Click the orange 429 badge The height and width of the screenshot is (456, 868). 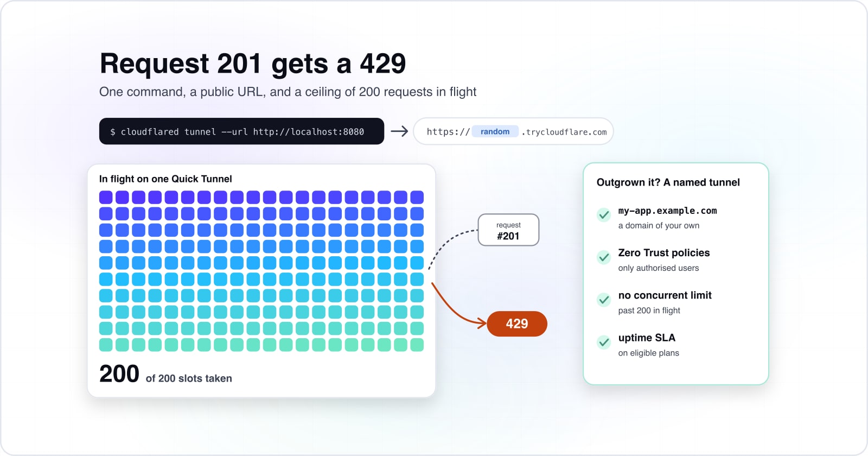517,324
